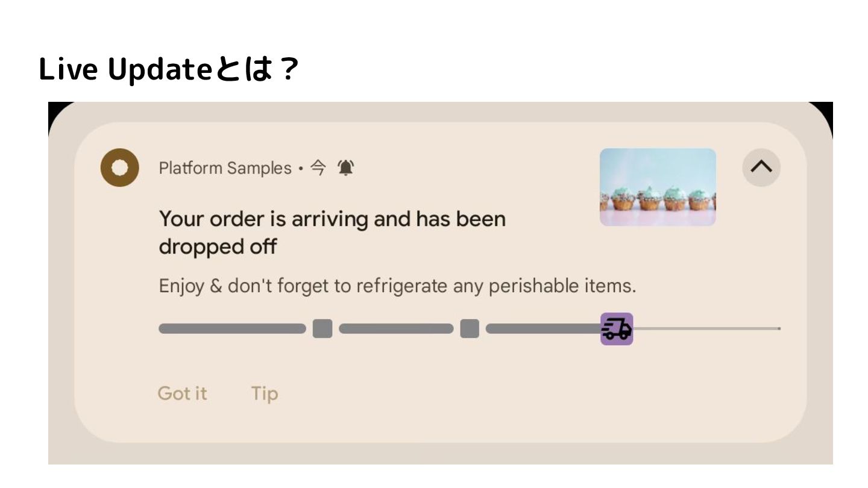The height and width of the screenshot is (488, 868).
Task: Click the brown donut app icon
Action: click(119, 167)
